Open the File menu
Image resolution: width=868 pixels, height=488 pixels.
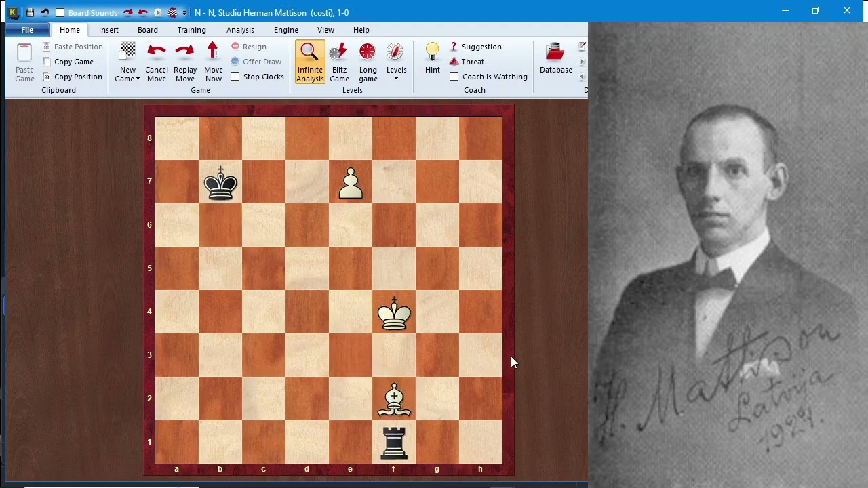click(27, 30)
